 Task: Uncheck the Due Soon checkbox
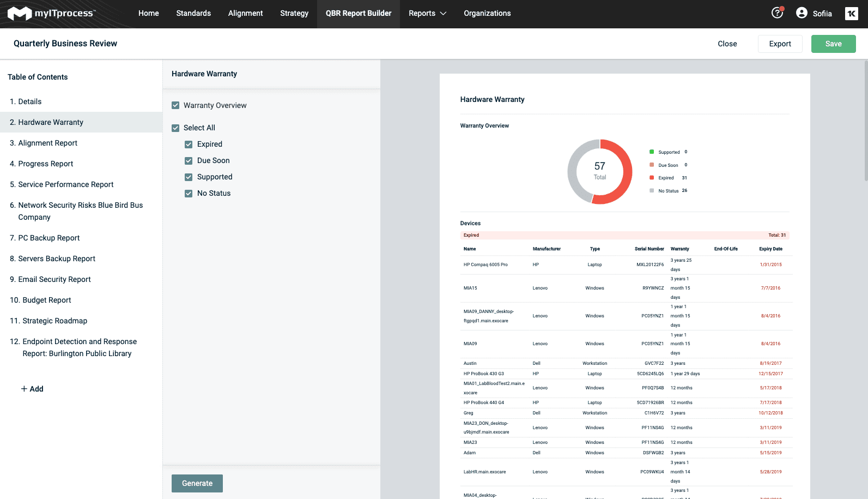coord(189,161)
